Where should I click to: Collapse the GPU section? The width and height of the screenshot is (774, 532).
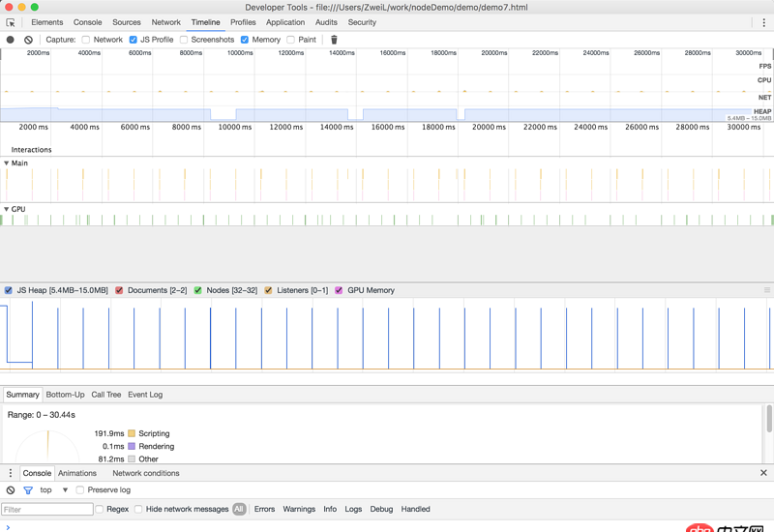coord(7,209)
